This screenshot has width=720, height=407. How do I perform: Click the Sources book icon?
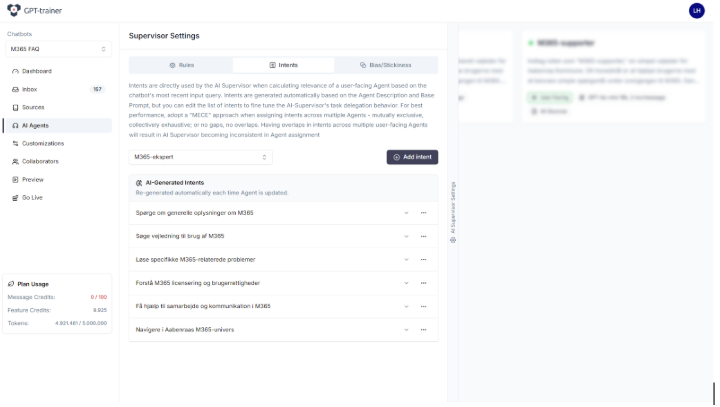(x=15, y=107)
